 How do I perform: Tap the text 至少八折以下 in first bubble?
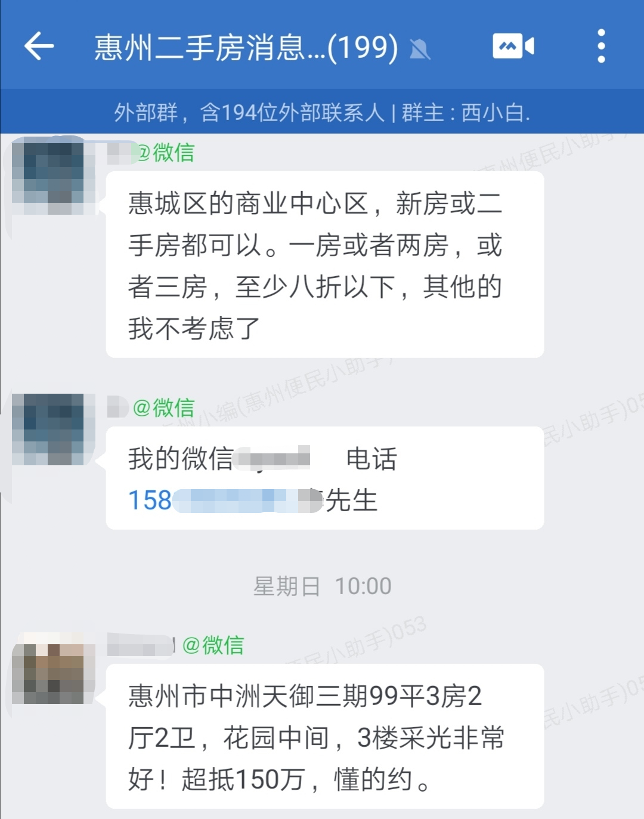pyautogui.click(x=315, y=287)
